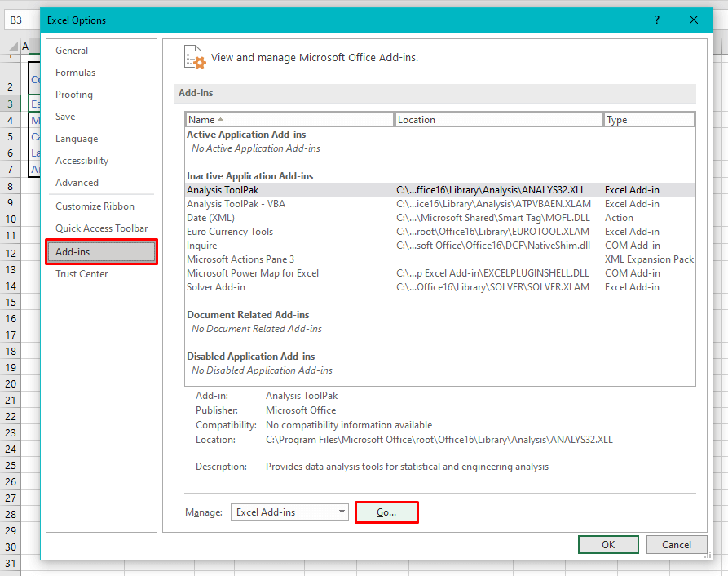Click the Help question mark icon
Screen dimensions: 728x576
(657, 20)
